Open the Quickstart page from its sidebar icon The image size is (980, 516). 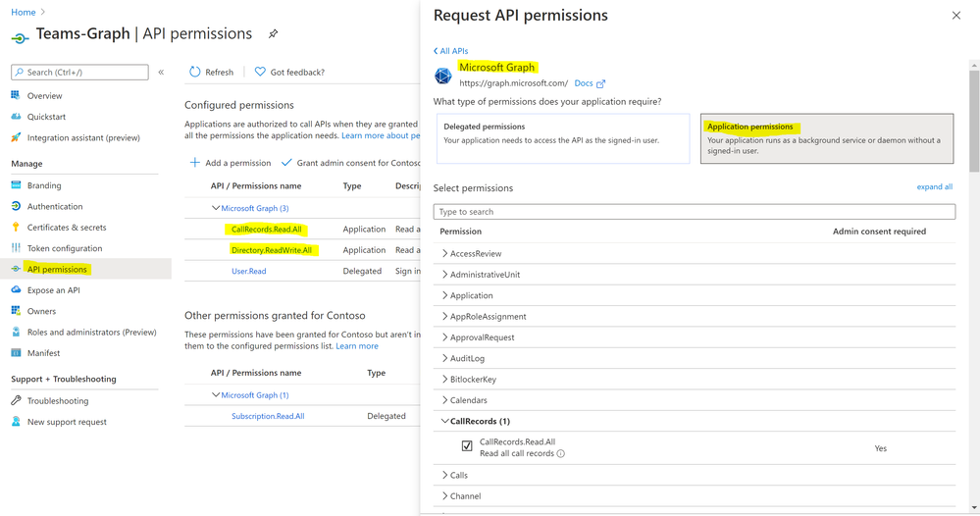16,117
